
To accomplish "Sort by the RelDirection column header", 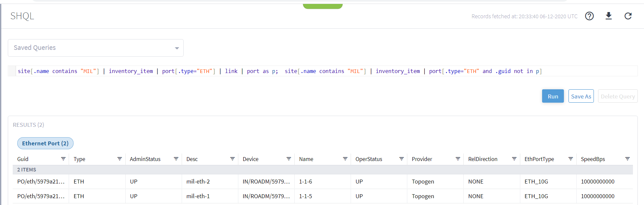I will point(483,159).
